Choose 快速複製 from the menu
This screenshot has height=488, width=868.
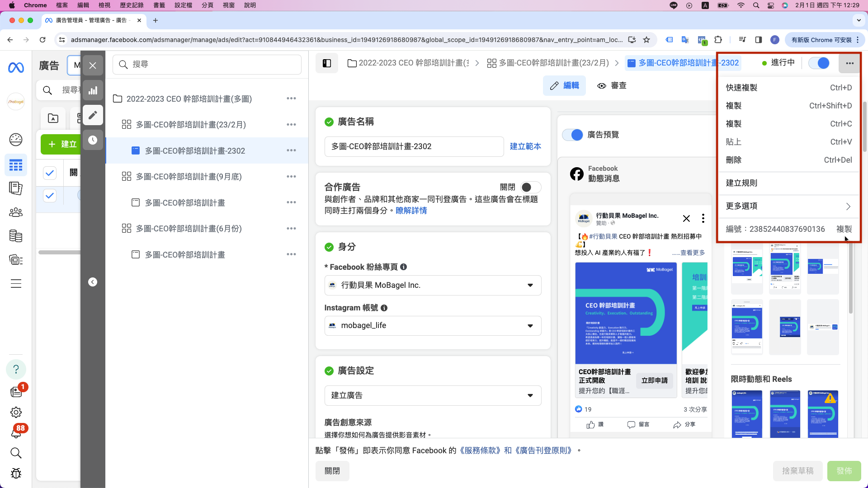pos(788,88)
